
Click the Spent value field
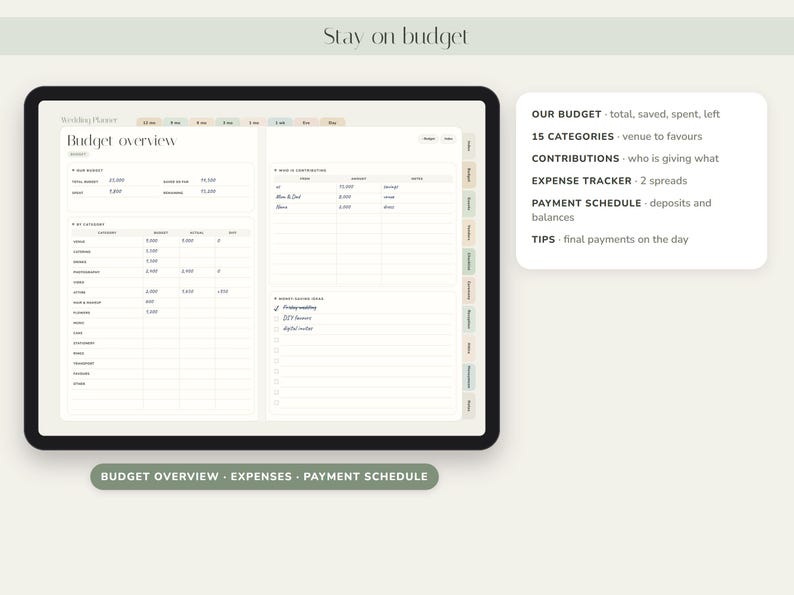click(x=133, y=192)
